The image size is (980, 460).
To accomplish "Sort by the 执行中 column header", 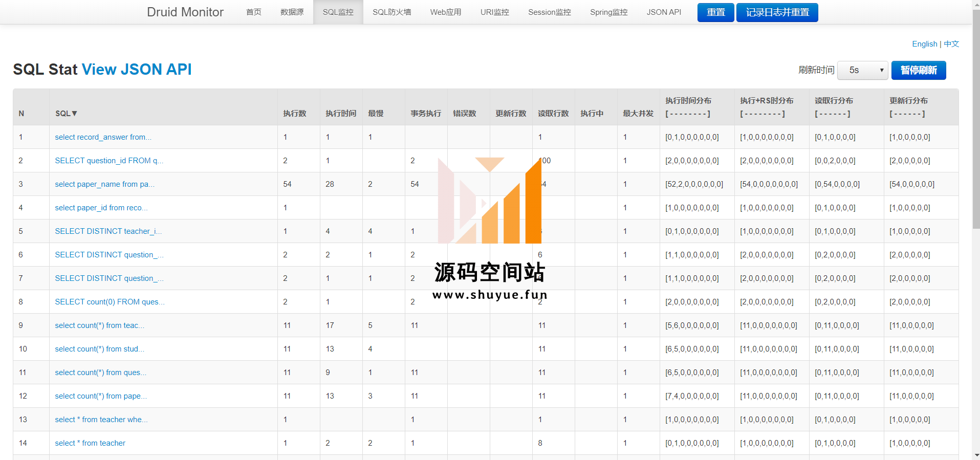I will coord(592,114).
